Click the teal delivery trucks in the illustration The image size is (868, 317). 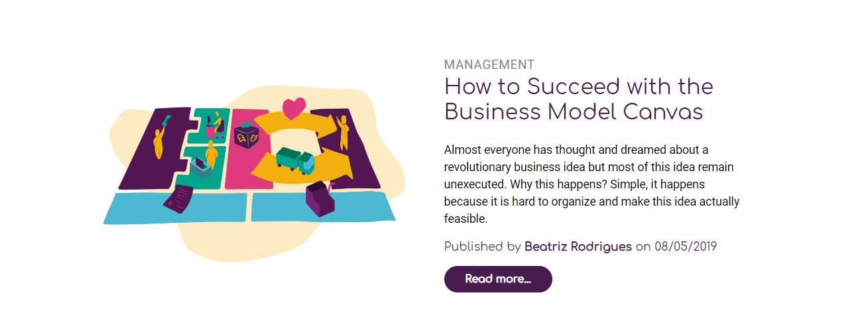click(295, 160)
